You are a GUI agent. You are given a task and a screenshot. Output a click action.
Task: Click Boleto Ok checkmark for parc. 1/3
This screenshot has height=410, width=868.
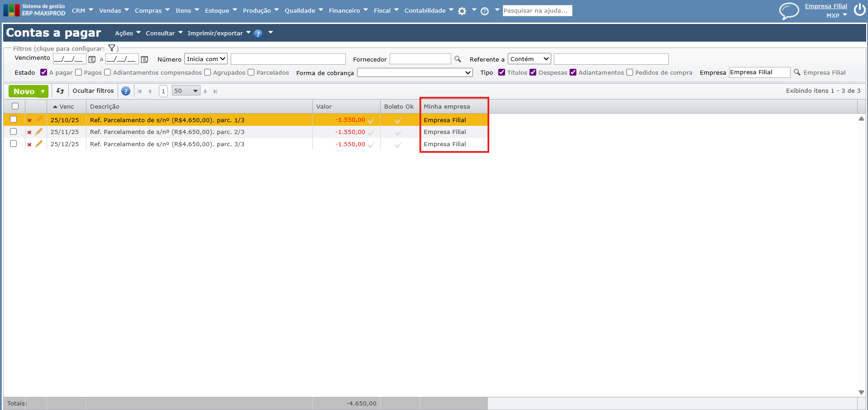(398, 120)
